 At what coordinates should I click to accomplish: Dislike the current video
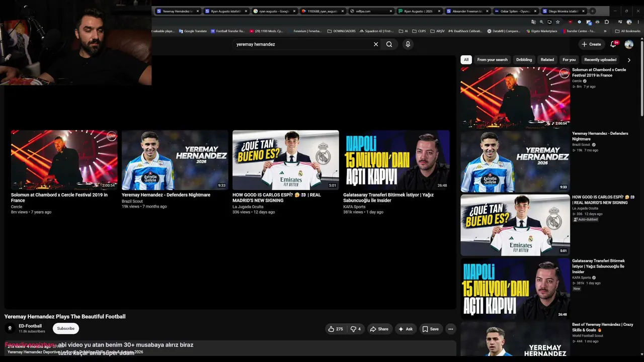pos(355,329)
